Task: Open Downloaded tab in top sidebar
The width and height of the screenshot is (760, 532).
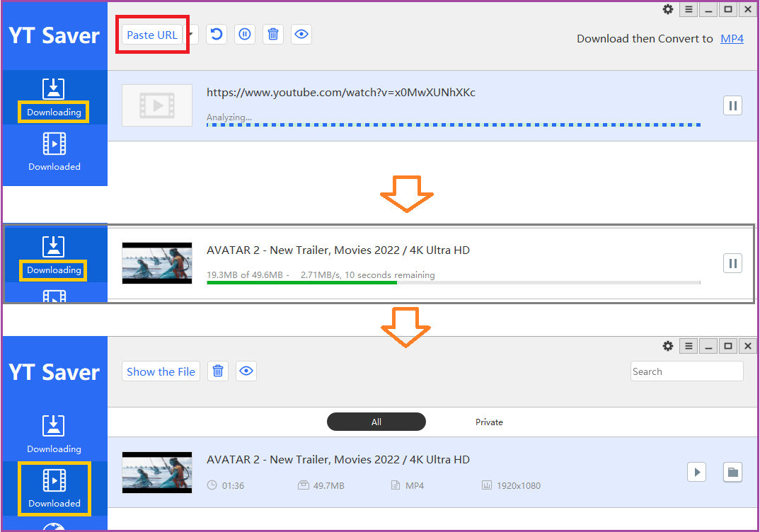Action: coord(54,151)
